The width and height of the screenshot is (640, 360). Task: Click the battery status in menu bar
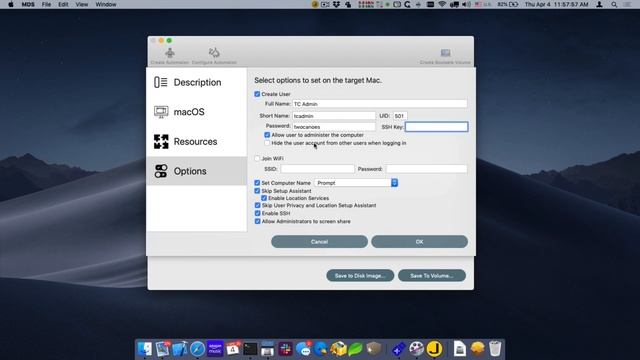(x=508, y=4)
